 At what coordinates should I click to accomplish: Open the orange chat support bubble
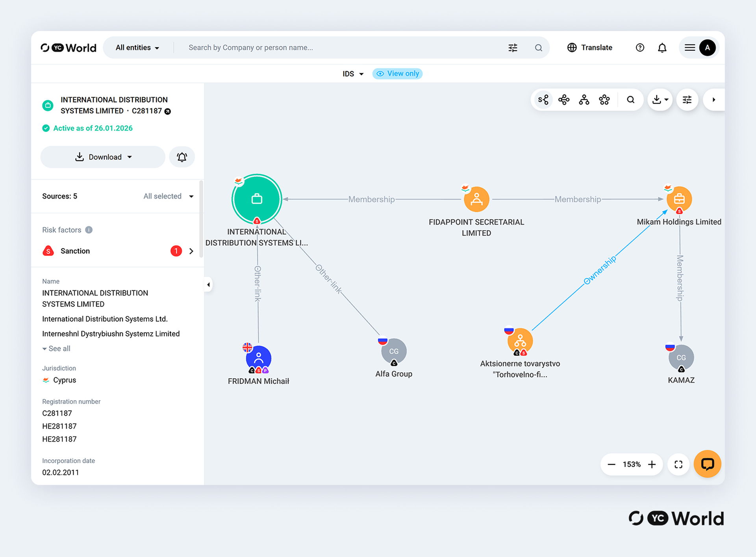(707, 464)
